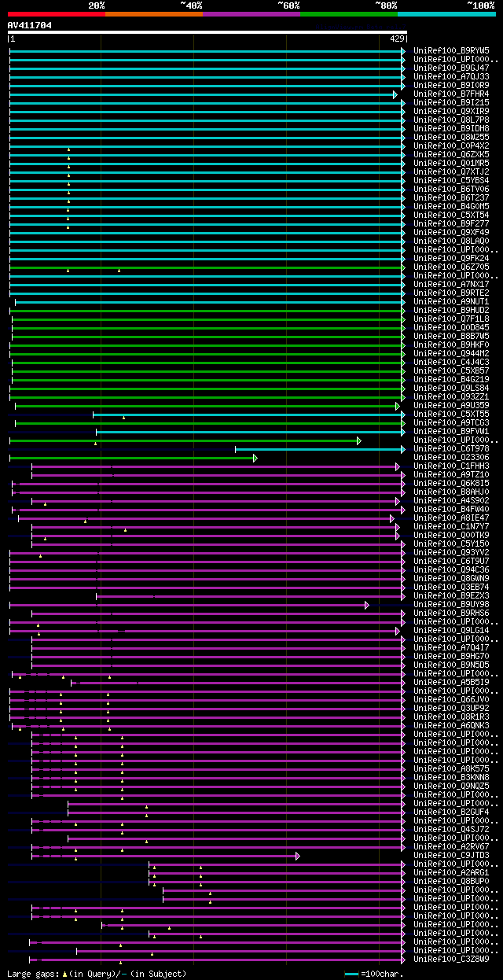503x980 pixels.
Task: Select label UniRef100_Q0D845
Action: 451,328
